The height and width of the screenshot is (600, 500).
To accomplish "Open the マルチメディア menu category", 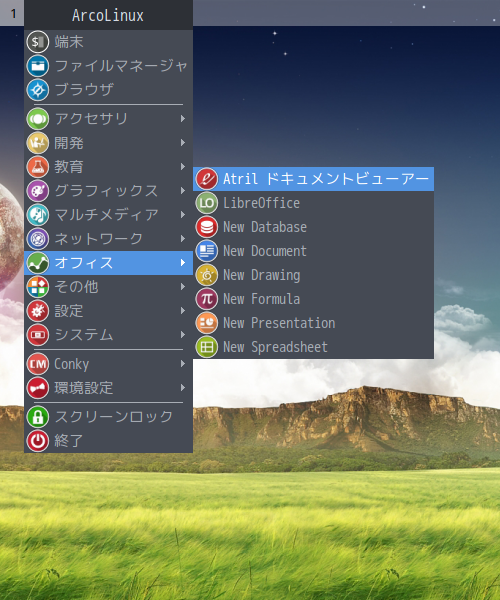I will tap(108, 215).
